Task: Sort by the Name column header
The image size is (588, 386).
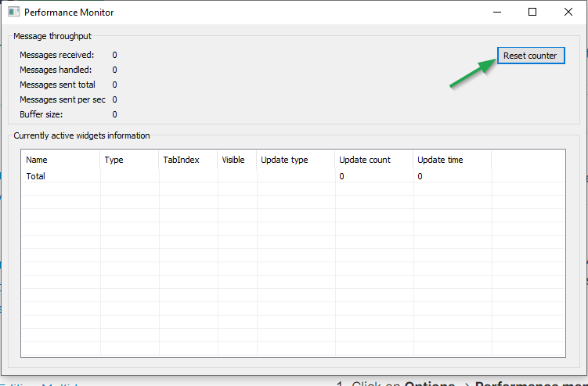Action: click(x=60, y=160)
